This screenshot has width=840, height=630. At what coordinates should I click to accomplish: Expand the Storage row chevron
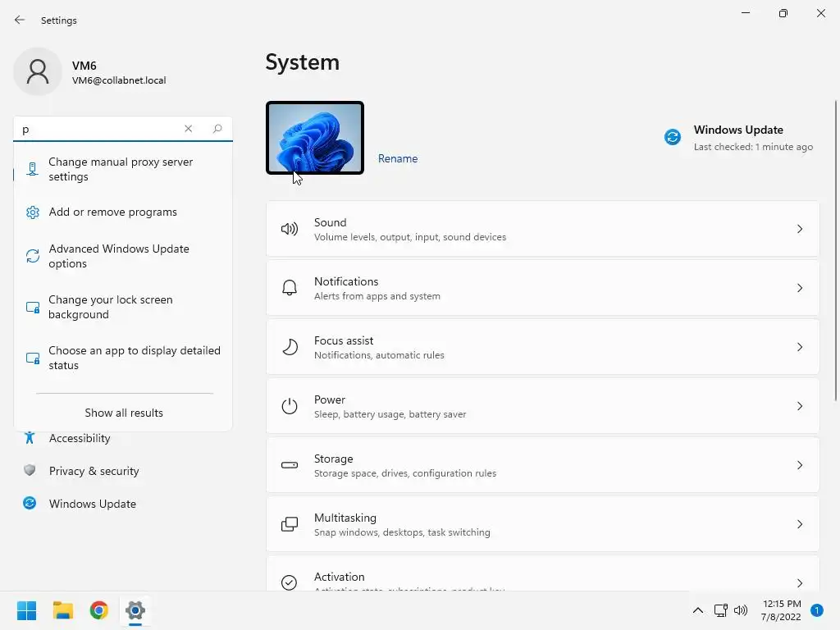tap(800, 465)
